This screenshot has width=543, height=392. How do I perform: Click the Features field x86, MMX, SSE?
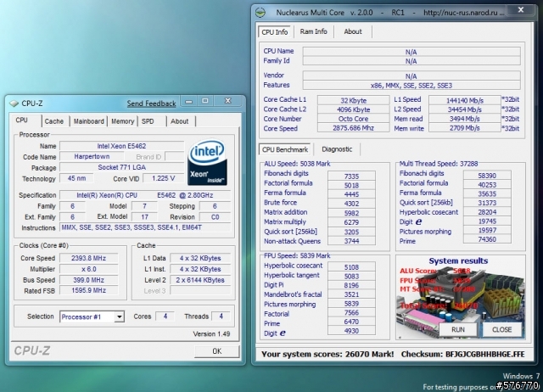pyautogui.click(x=411, y=85)
